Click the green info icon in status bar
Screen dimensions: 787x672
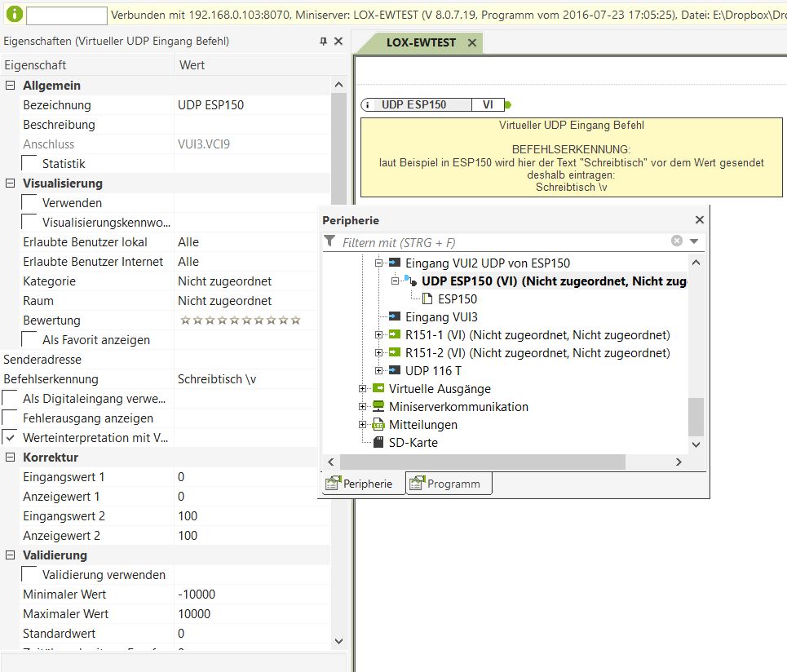click(14, 15)
